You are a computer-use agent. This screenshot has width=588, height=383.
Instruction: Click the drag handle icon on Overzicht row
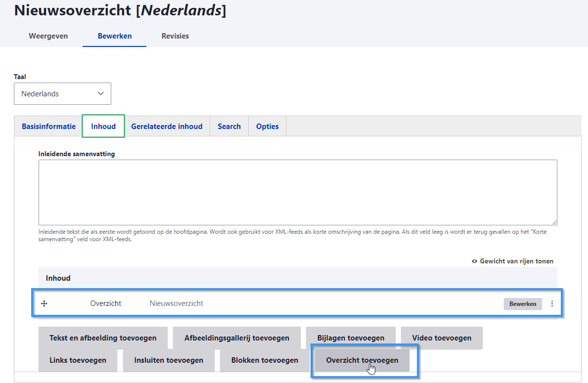click(x=44, y=303)
